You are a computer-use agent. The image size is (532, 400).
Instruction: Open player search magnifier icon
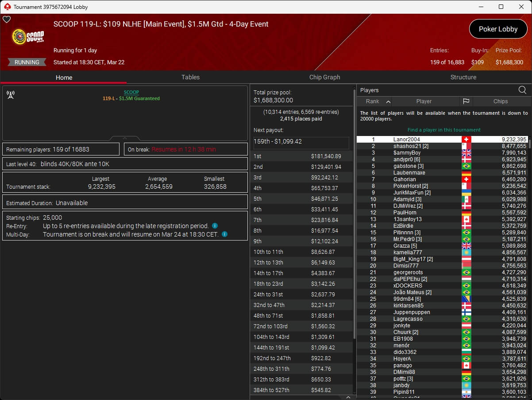(x=522, y=90)
